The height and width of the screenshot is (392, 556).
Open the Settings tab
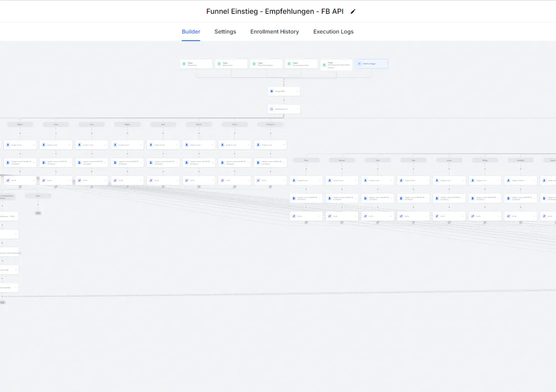coord(225,31)
